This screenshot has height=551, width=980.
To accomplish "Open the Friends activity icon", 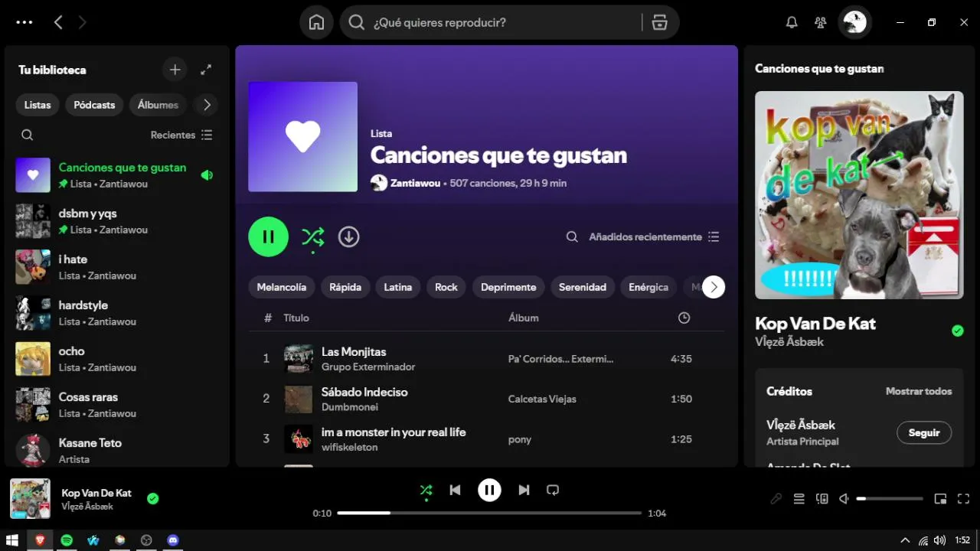I will pos(821,22).
